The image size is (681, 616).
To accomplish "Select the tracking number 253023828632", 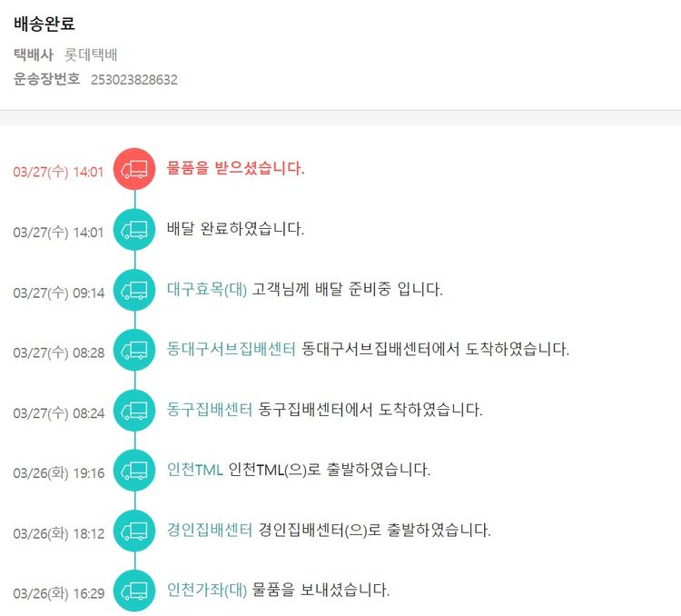I will click(134, 80).
